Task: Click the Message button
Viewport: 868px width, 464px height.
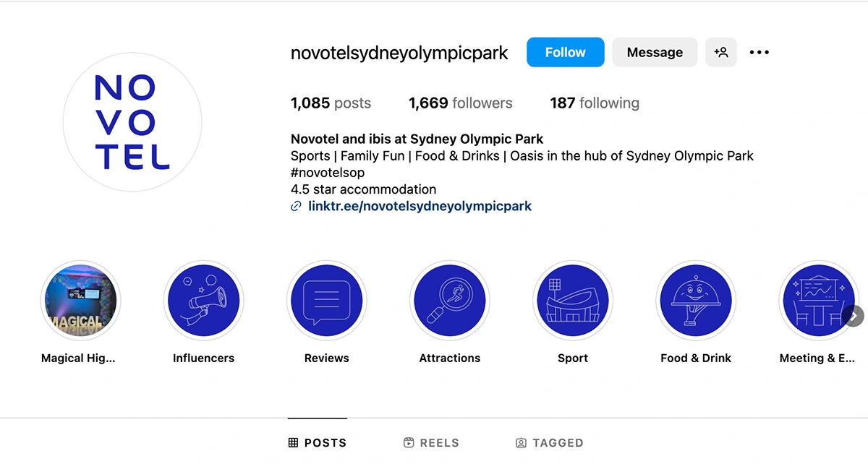Action: click(655, 53)
